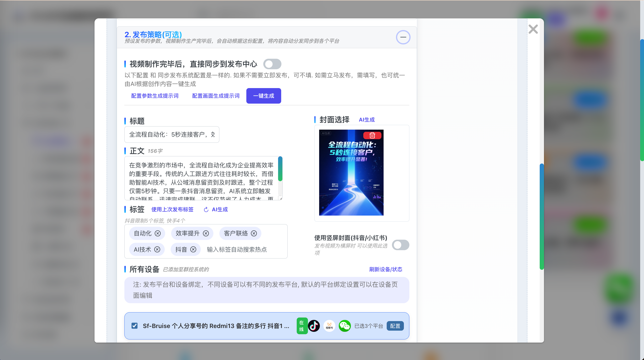The image size is (644, 360).
Task: Click the 标题 title input field
Action: click(x=171, y=134)
